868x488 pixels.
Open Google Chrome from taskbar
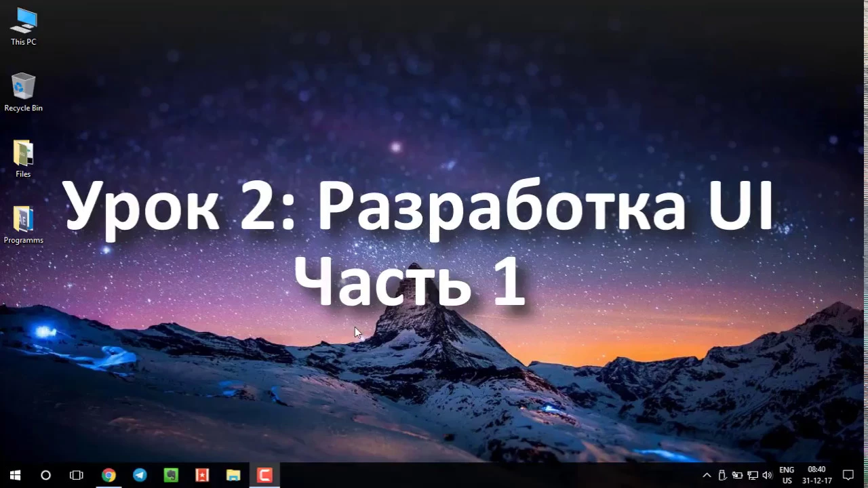[x=108, y=475]
